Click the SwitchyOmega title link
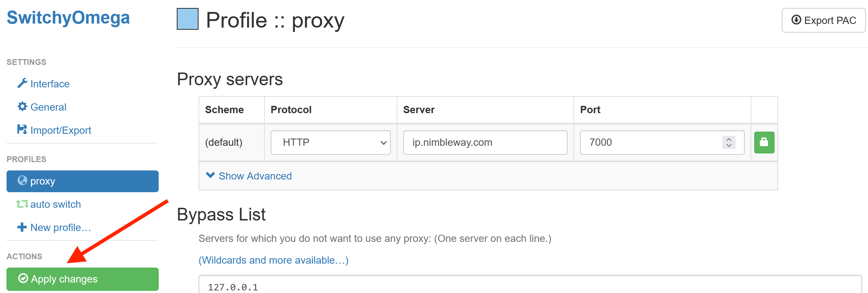This screenshot has height=293, width=868. (x=68, y=17)
